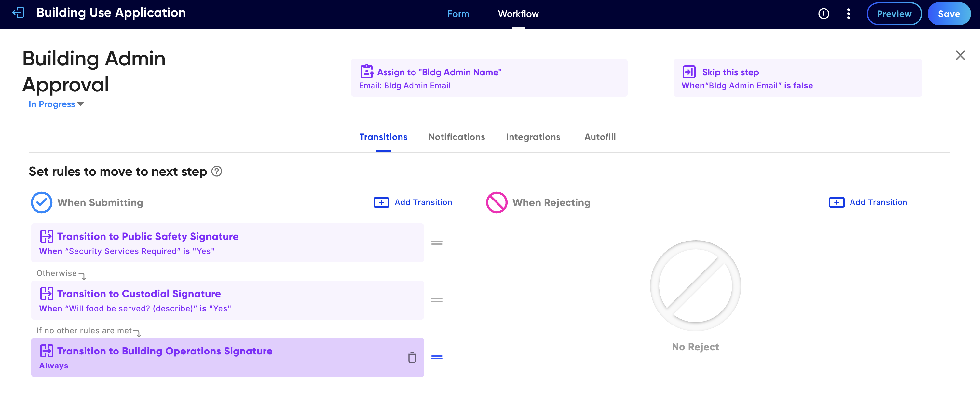Grab reorder handle for Custodial Signature
Screen dimensions: 980x401
(x=437, y=300)
